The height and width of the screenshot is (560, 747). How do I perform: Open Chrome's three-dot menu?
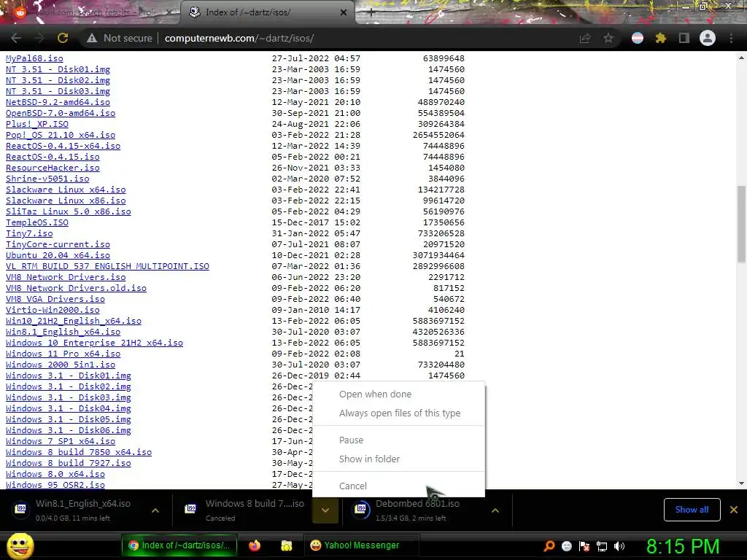(731, 38)
